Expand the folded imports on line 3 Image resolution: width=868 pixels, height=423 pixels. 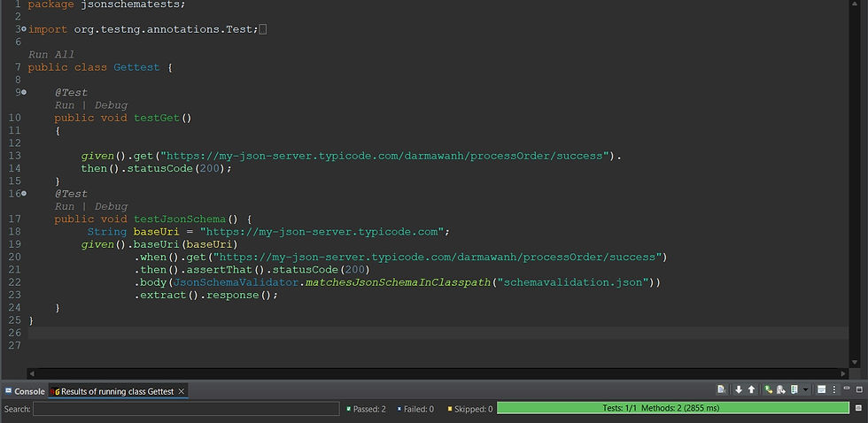24,29
